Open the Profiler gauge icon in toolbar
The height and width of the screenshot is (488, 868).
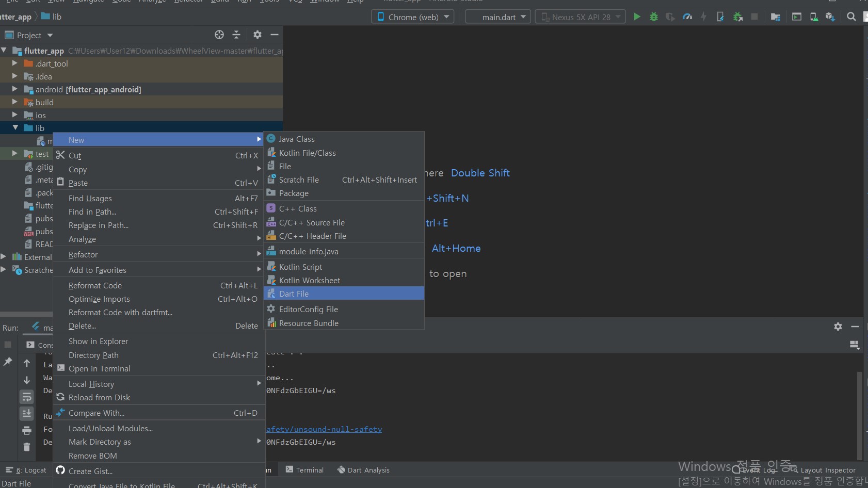point(687,17)
